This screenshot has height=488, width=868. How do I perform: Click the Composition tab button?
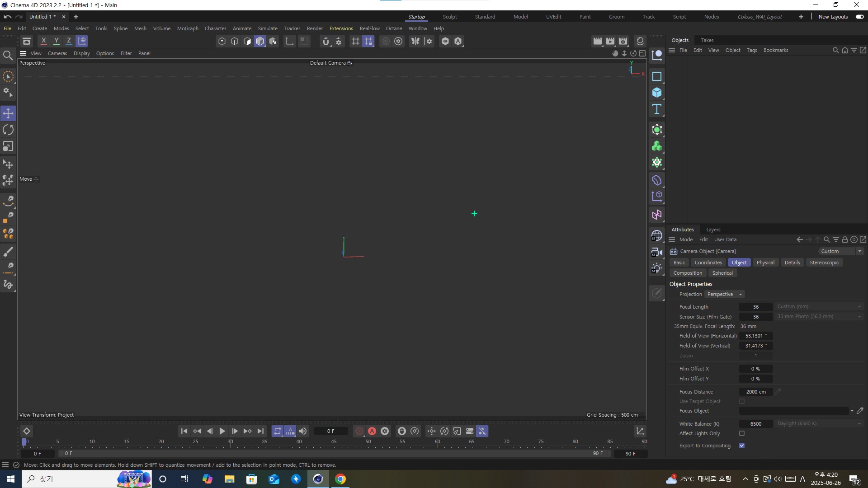click(x=688, y=273)
